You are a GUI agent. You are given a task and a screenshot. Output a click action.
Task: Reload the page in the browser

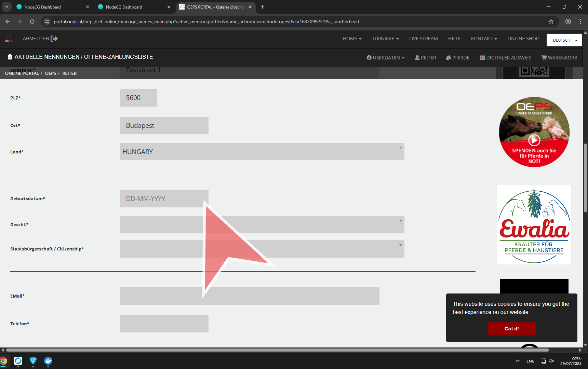32,22
